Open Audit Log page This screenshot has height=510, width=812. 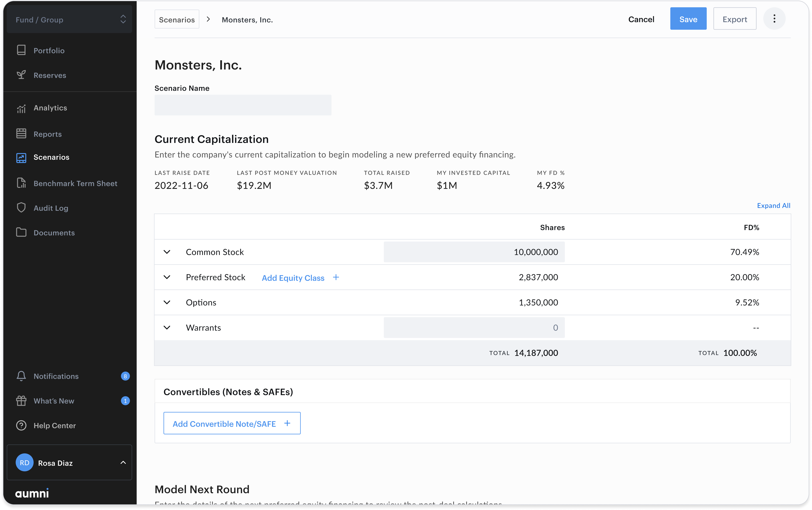click(51, 208)
